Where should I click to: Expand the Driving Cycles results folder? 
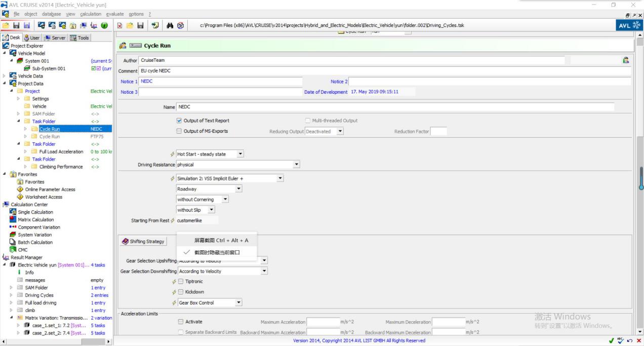[x=12, y=295]
